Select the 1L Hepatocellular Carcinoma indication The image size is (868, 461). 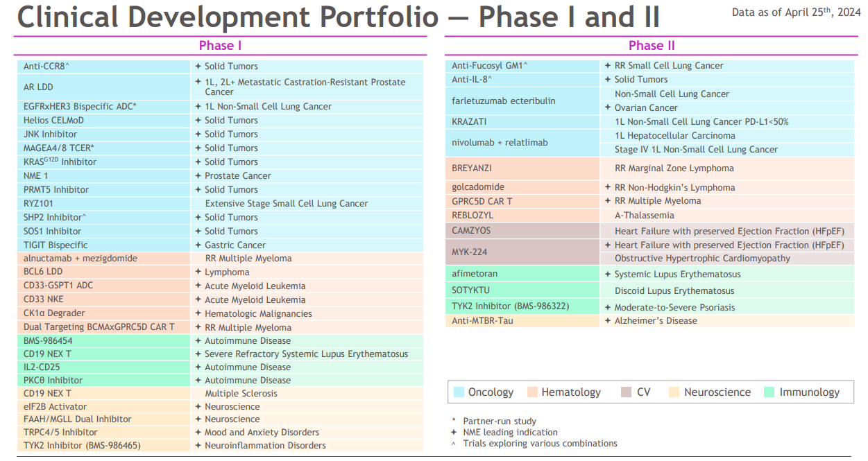coord(675,136)
